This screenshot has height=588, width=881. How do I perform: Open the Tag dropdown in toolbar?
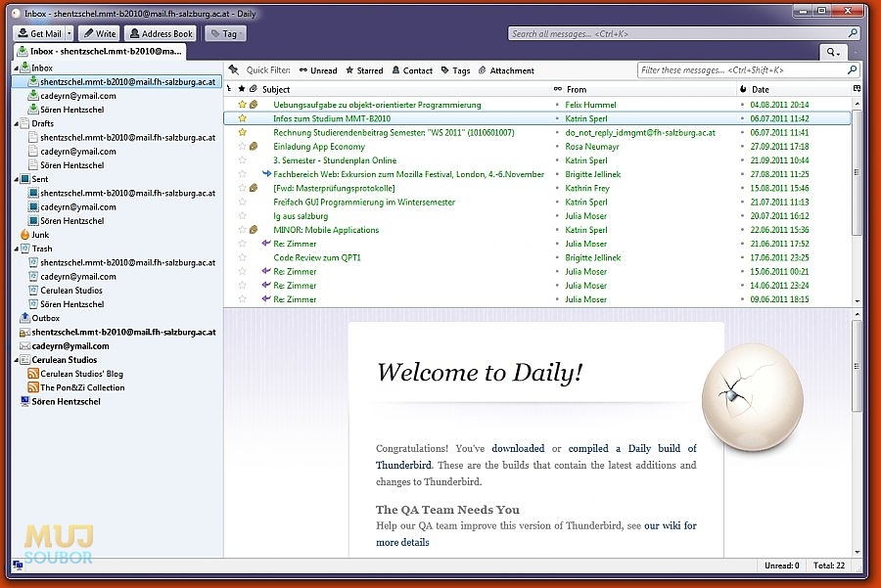[225, 33]
